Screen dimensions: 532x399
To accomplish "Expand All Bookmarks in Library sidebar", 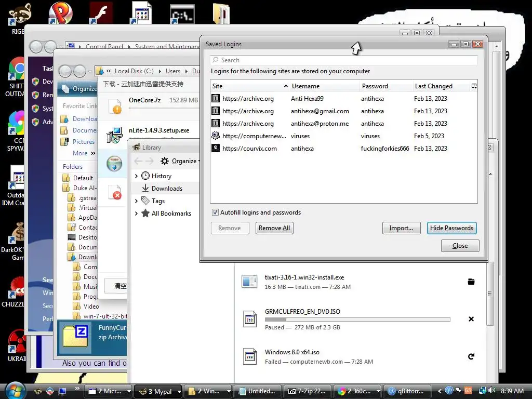I will [x=136, y=214].
